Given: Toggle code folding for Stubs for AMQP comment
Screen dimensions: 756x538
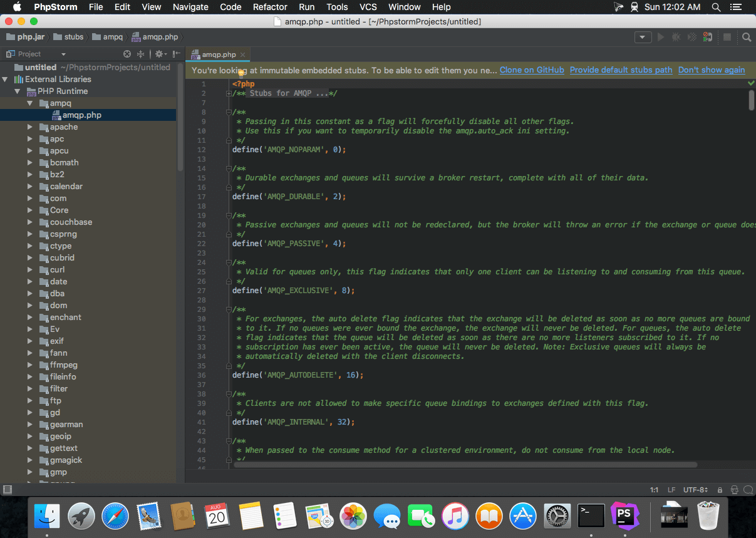Looking at the screenshot, I should tap(229, 93).
